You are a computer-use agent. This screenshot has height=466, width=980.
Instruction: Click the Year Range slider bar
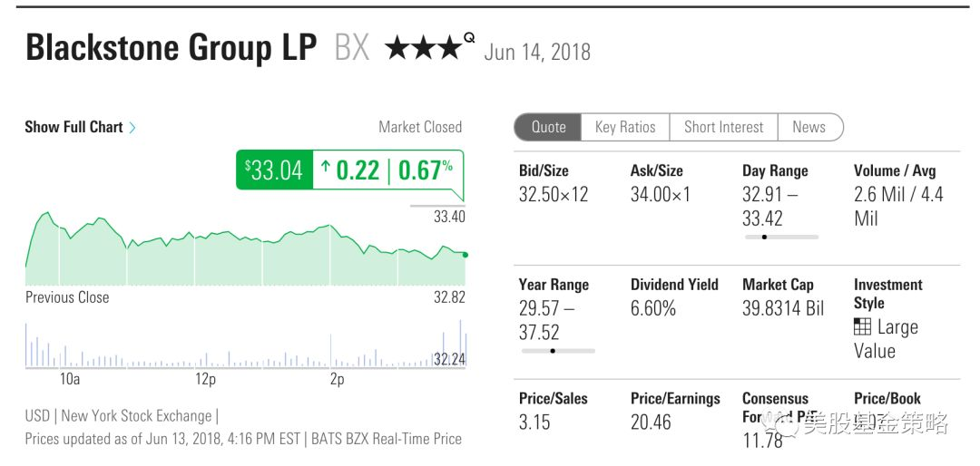click(557, 351)
